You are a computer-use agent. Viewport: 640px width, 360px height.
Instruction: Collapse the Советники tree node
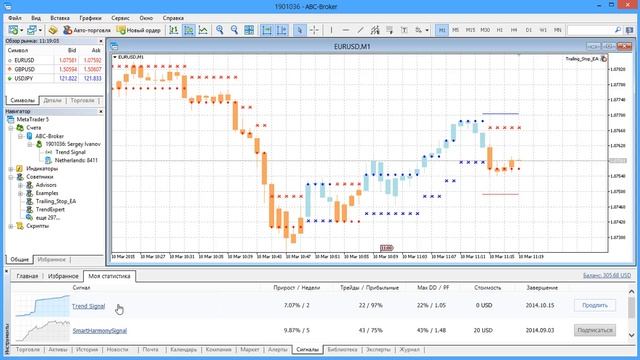[x=11, y=177]
